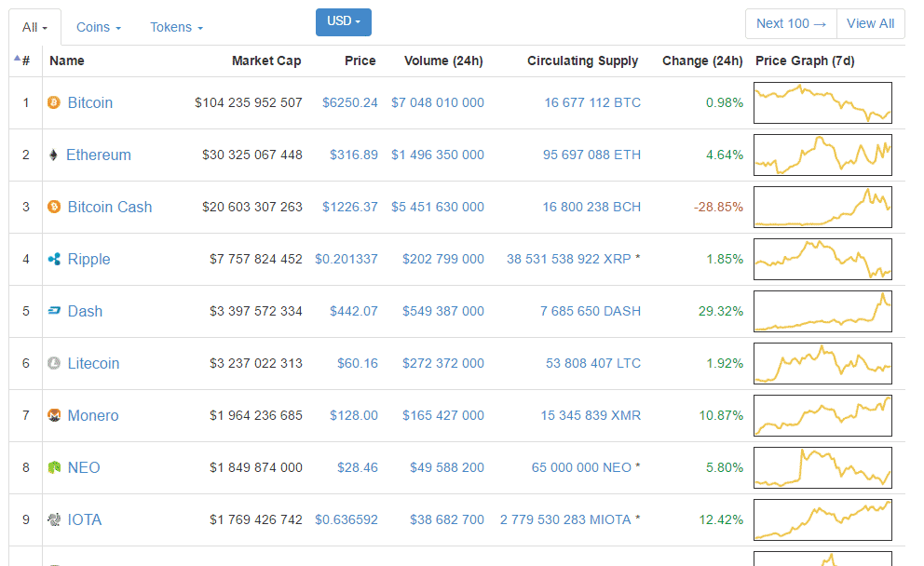Click the Dash logo icon
This screenshot has height=566, width=924.
coord(54,311)
